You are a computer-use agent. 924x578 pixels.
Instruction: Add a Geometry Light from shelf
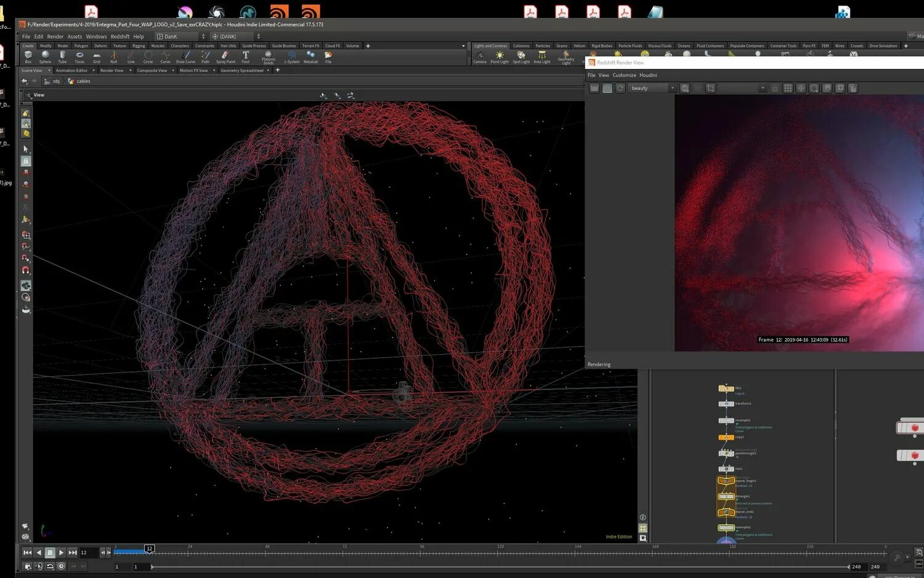(x=566, y=58)
